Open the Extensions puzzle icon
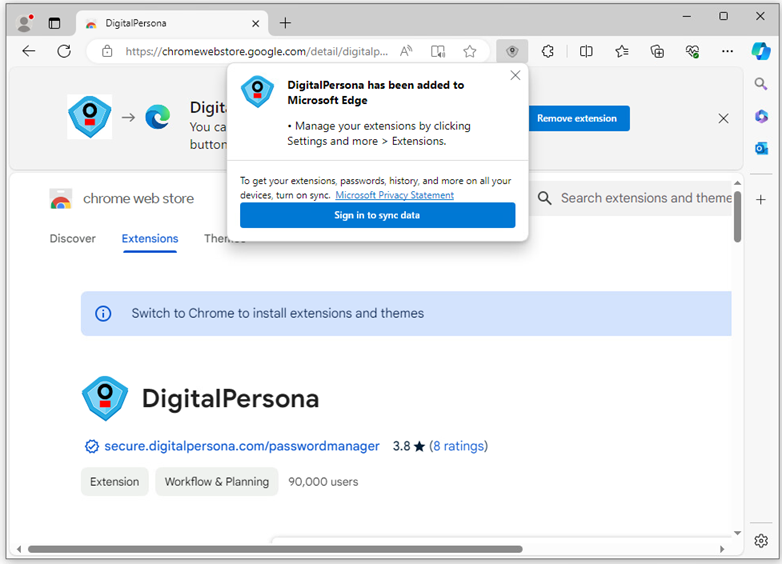Screen dimensions: 782x564 [x=548, y=51]
